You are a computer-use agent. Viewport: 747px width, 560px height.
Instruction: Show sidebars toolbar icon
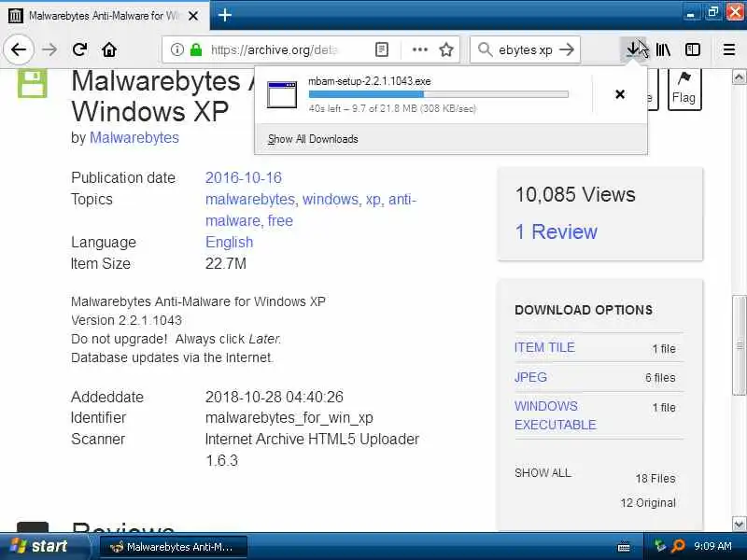click(692, 49)
